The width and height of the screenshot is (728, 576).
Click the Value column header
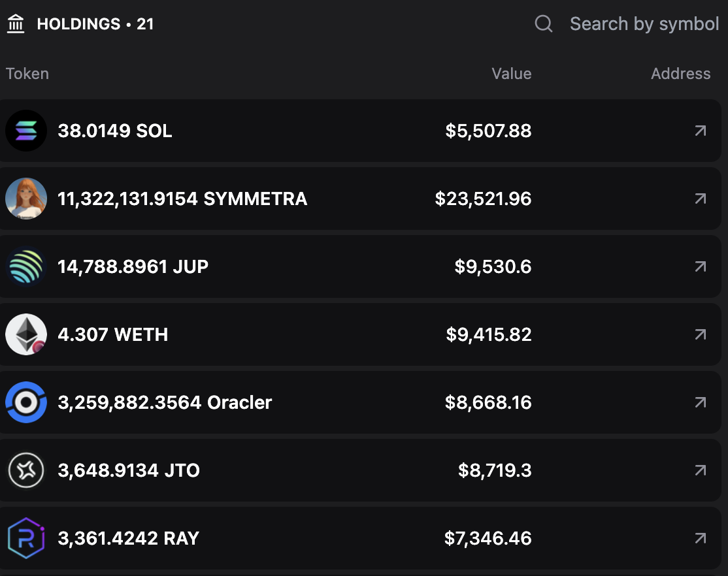(x=511, y=74)
